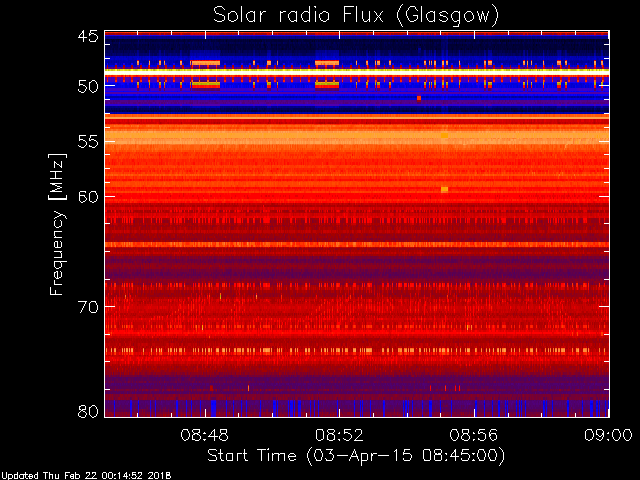Viewport: 640px width, 480px height.
Task: Click the bright yellow-white band near 49 MHz
Action: 357,71
